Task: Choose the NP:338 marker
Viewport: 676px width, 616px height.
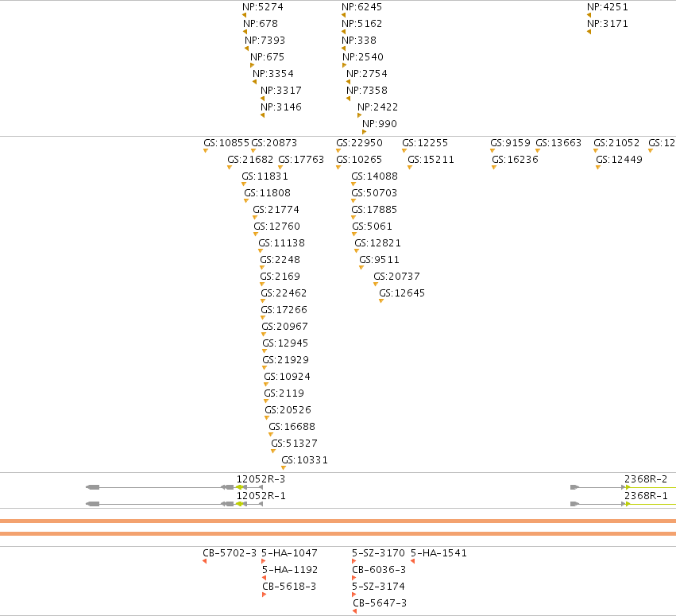Action: (x=359, y=41)
